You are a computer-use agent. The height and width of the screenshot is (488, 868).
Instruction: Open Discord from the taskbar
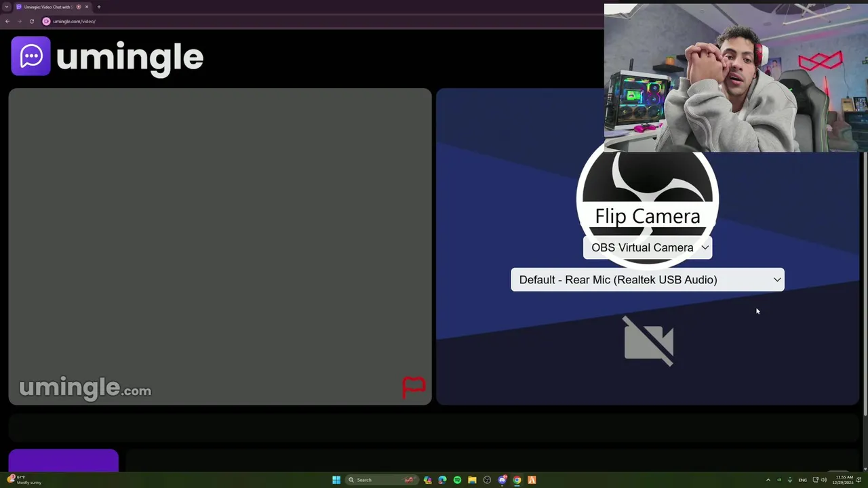pyautogui.click(x=502, y=480)
